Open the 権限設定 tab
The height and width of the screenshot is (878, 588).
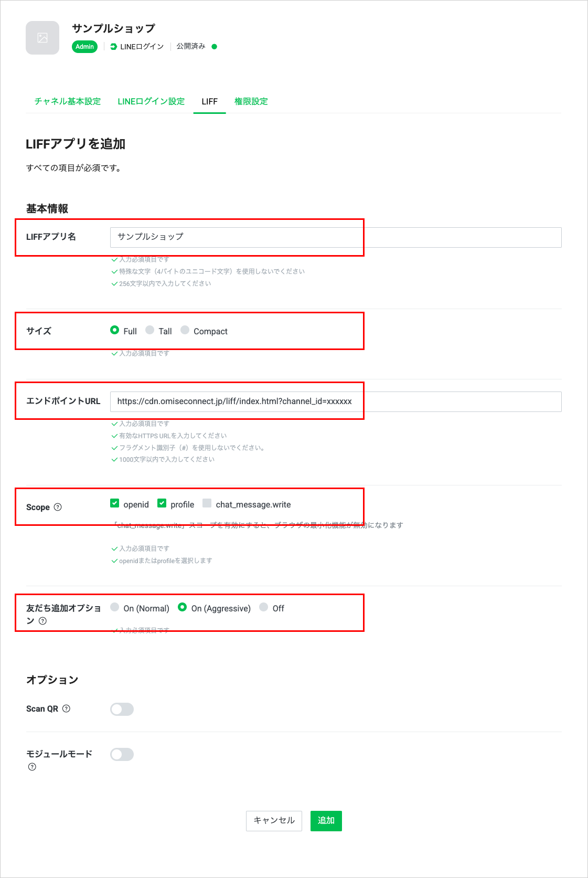pyautogui.click(x=251, y=101)
